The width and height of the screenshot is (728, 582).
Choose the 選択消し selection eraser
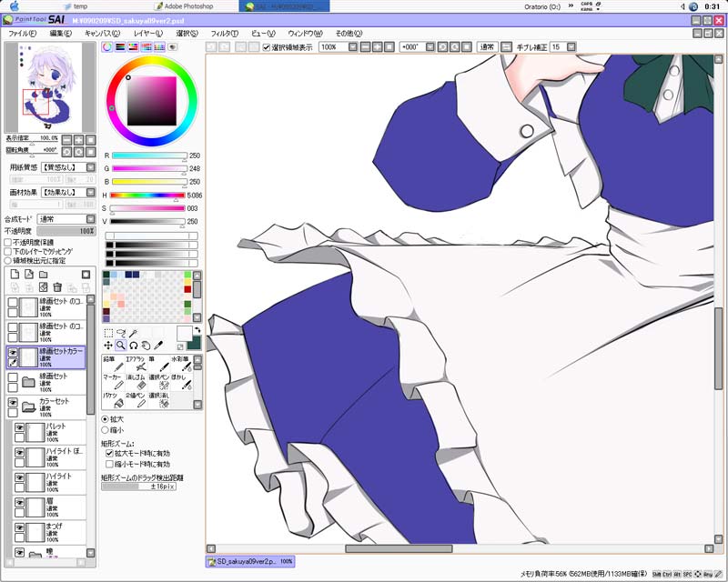pyautogui.click(x=158, y=400)
